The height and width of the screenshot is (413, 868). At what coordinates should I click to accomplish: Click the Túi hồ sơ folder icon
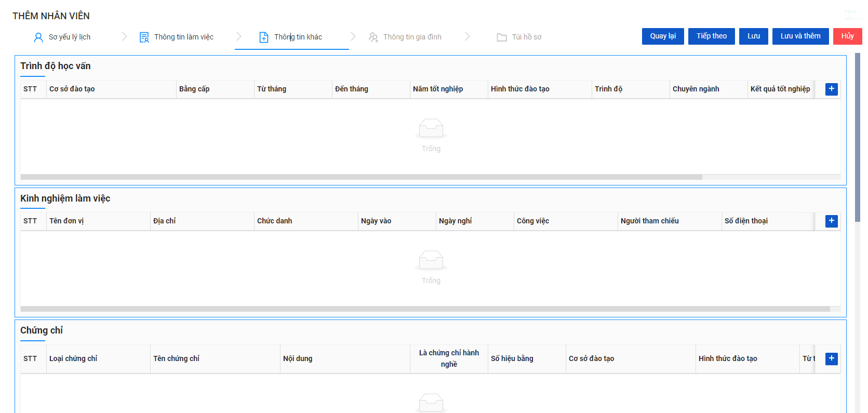(502, 37)
